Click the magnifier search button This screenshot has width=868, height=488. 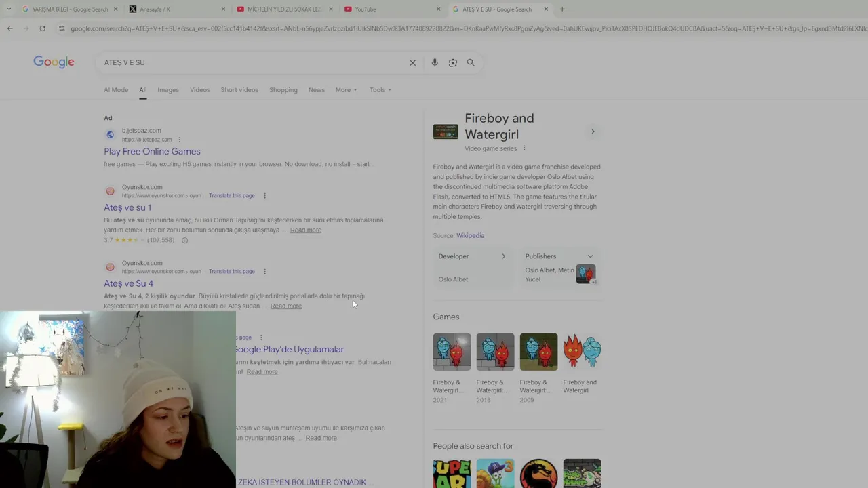click(471, 62)
